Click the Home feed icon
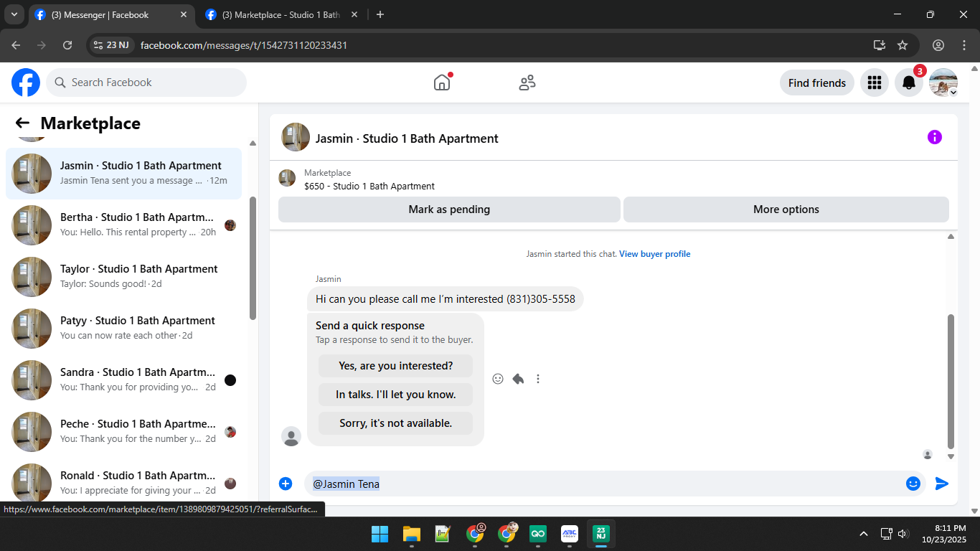 442,83
